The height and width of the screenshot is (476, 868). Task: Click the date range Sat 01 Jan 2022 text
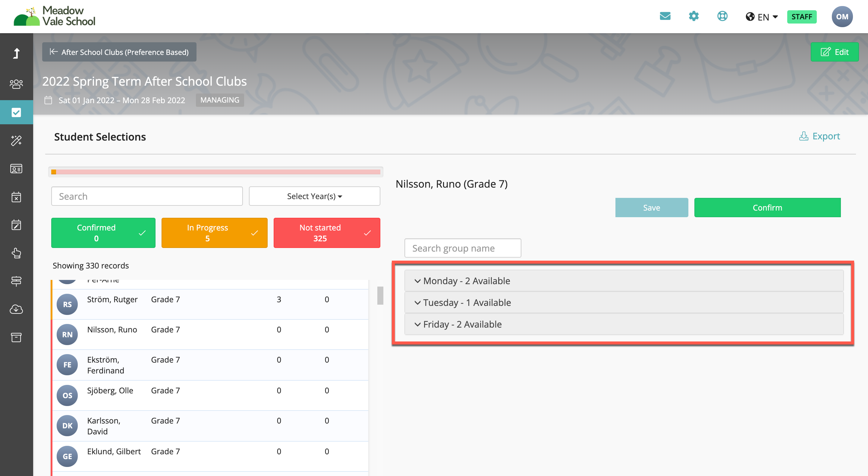click(x=122, y=100)
